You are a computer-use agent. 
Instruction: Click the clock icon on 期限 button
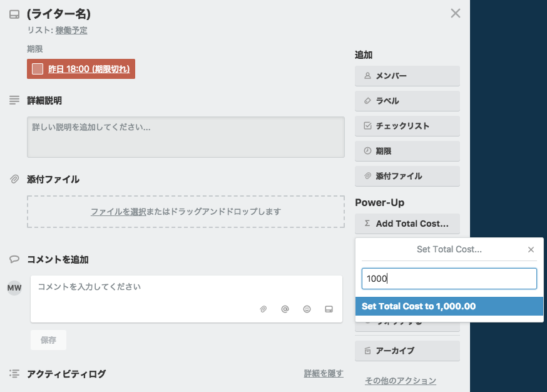pyautogui.click(x=367, y=151)
